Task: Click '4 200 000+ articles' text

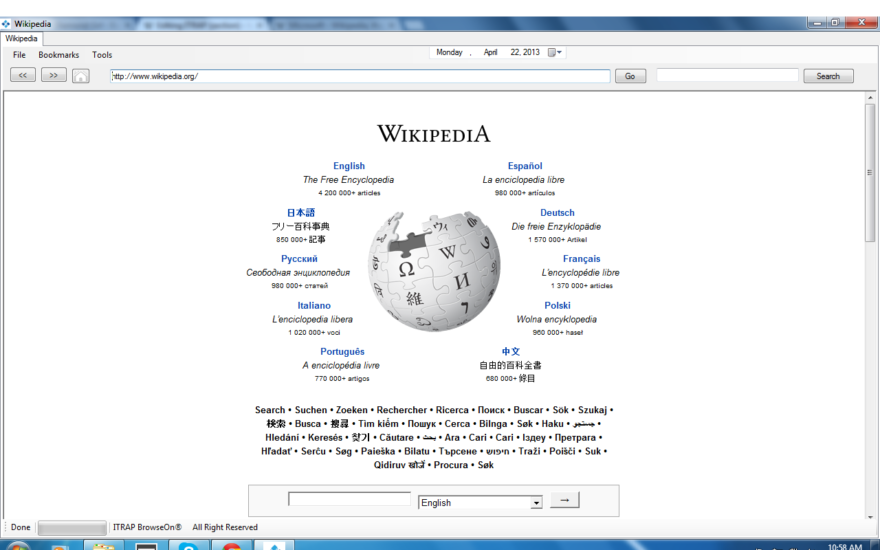Action: [349, 193]
